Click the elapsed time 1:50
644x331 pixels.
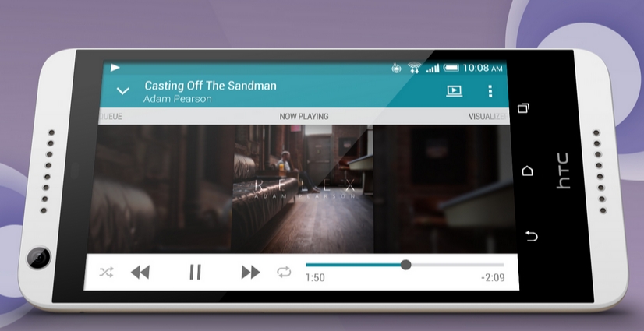click(315, 278)
